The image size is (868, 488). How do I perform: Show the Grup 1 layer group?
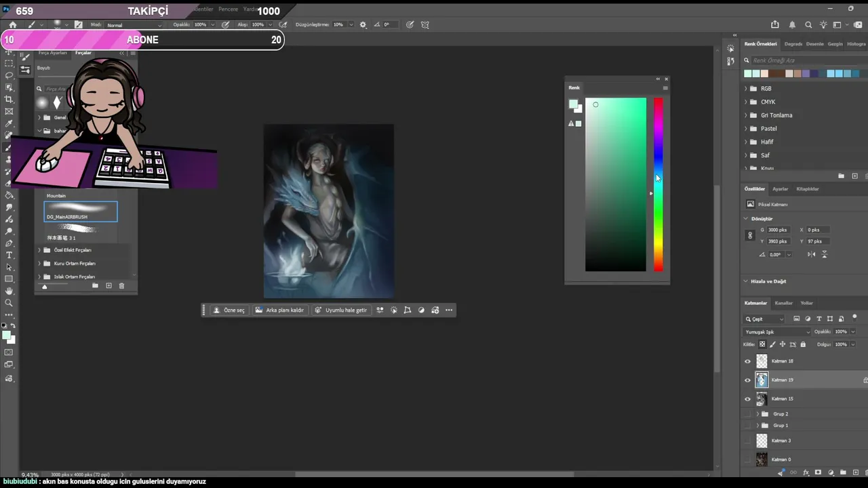(x=748, y=426)
